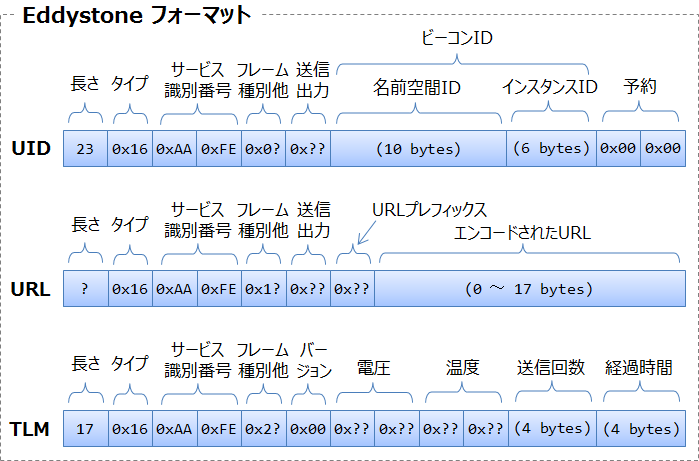Click the "0xFE" cell in the UID row

click(219, 148)
